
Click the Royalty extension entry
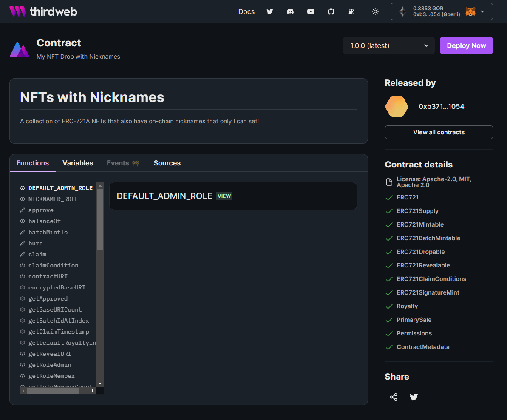[402, 306]
